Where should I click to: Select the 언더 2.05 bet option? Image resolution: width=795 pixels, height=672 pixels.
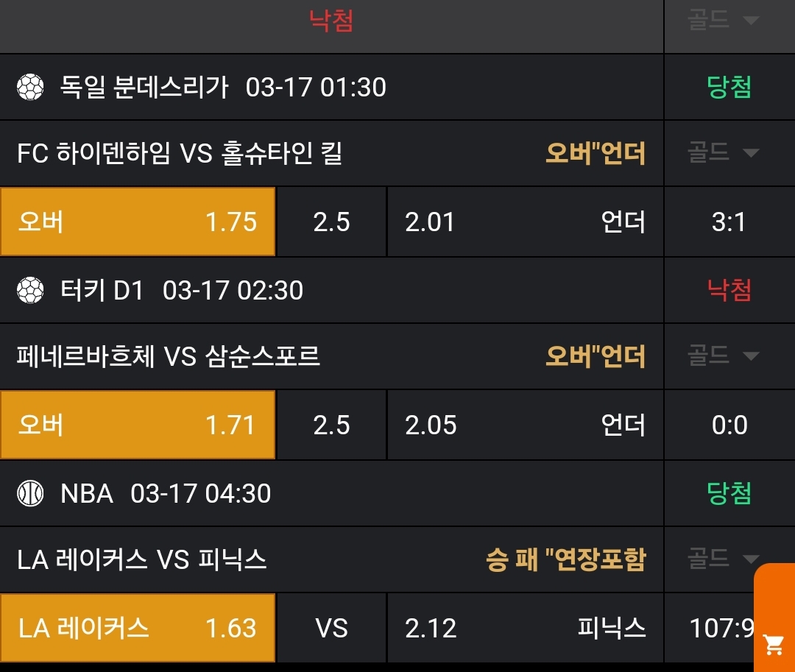pos(525,425)
